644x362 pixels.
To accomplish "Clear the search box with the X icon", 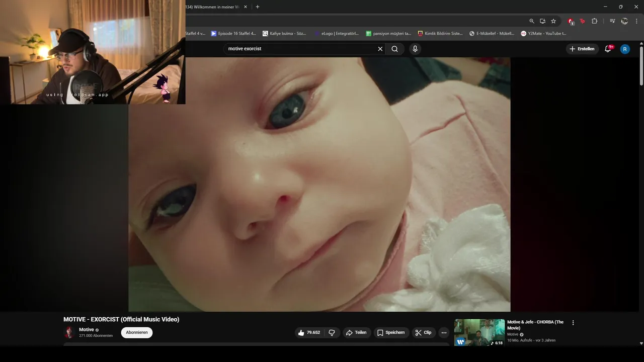I will (x=380, y=49).
